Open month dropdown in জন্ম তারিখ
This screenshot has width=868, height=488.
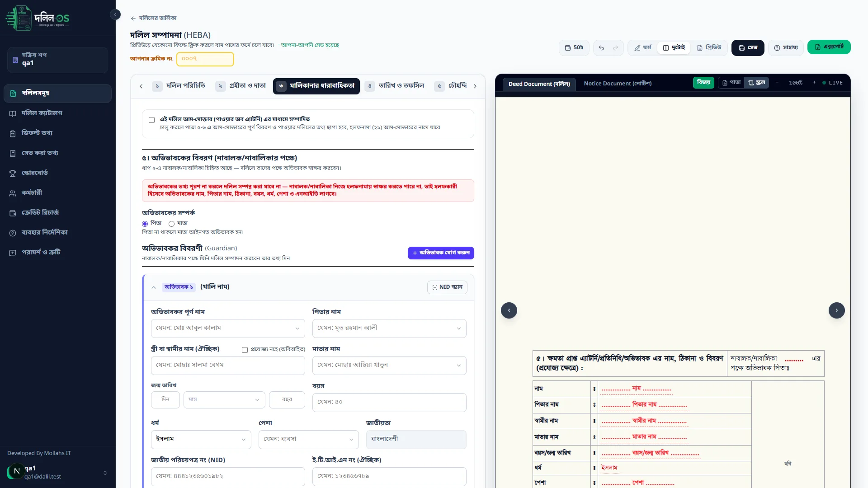[x=224, y=400]
